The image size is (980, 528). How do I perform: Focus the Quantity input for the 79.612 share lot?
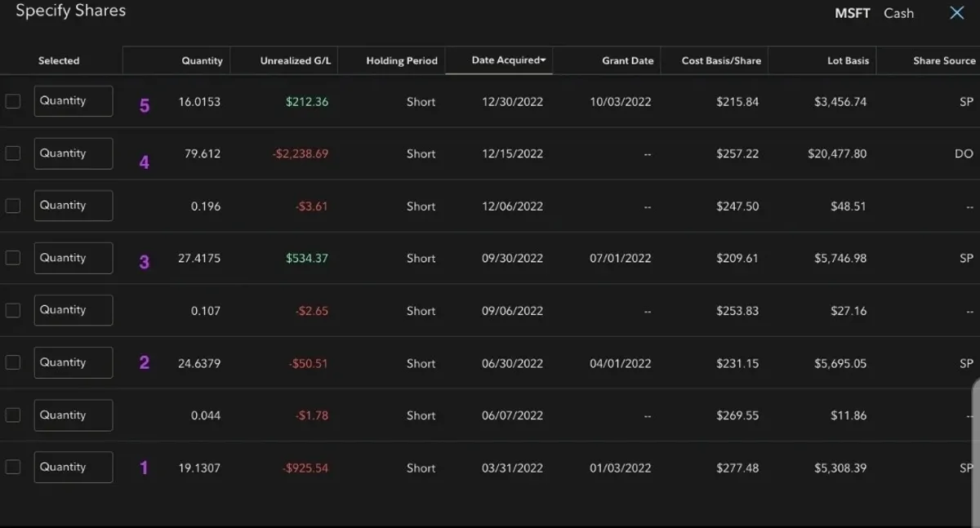tap(73, 153)
